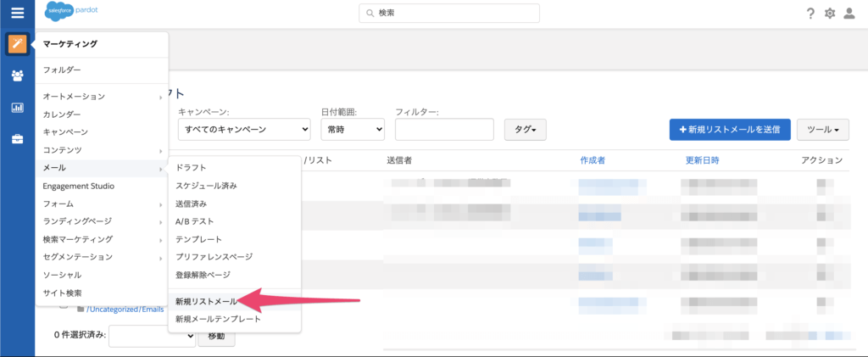
Task: Open the help question mark icon
Action: click(810, 14)
